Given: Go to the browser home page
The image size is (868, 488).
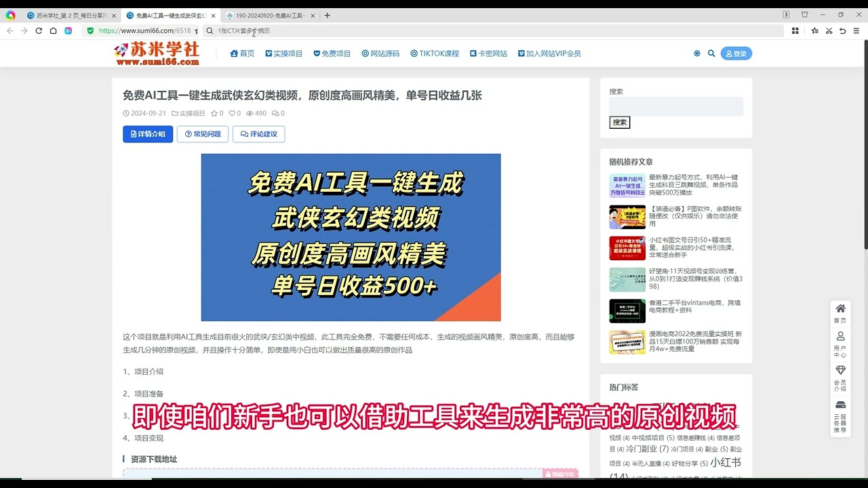Looking at the screenshot, I should pyautogui.click(x=53, y=30).
